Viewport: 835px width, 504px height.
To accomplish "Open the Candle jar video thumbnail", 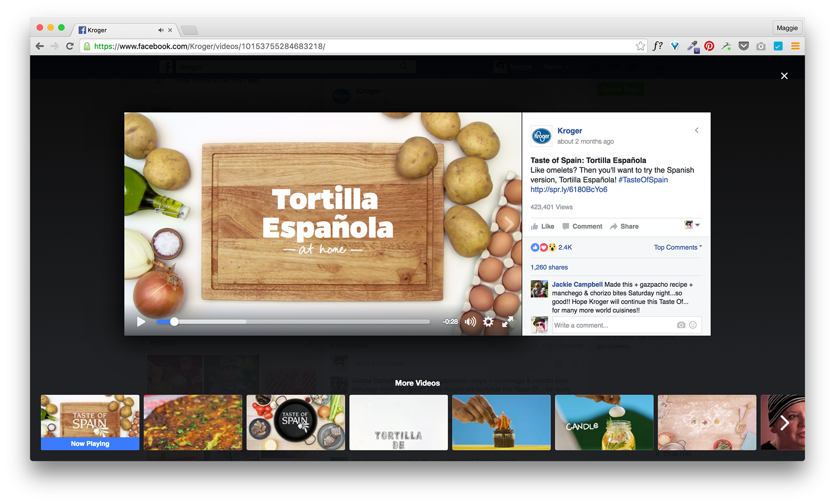I will (x=604, y=422).
